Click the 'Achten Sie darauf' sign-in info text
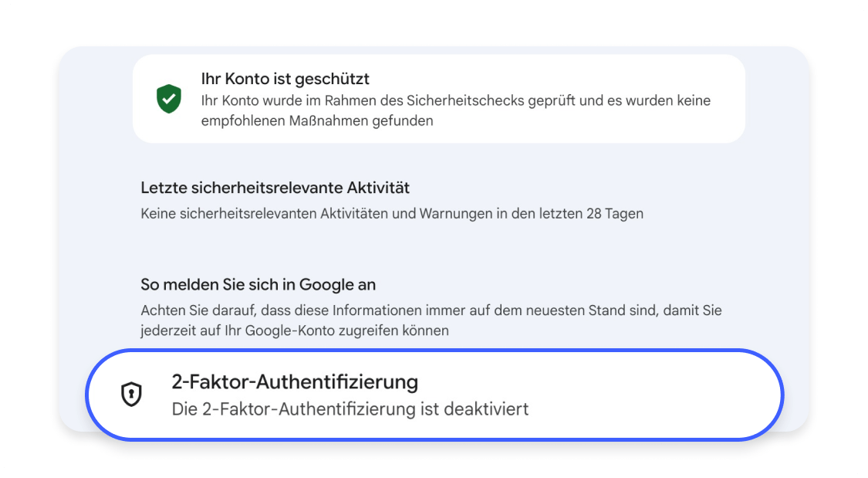This screenshot has height=478, width=868. 431,310
